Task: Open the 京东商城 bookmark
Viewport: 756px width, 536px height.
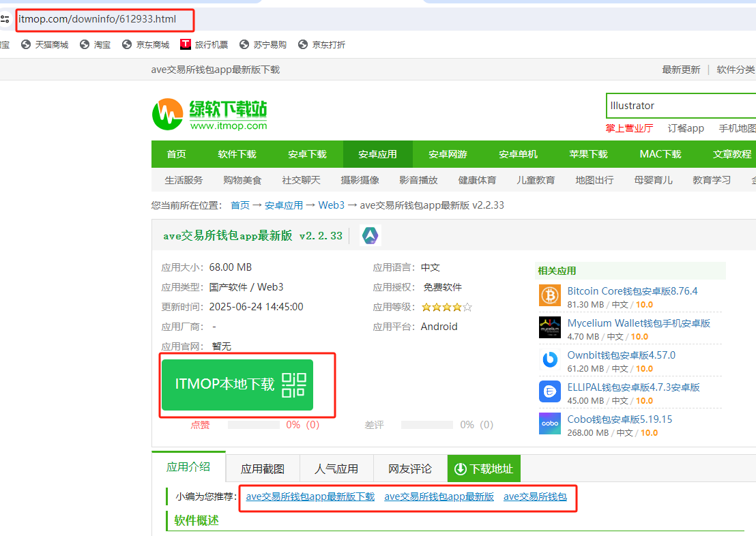Action: [145, 44]
